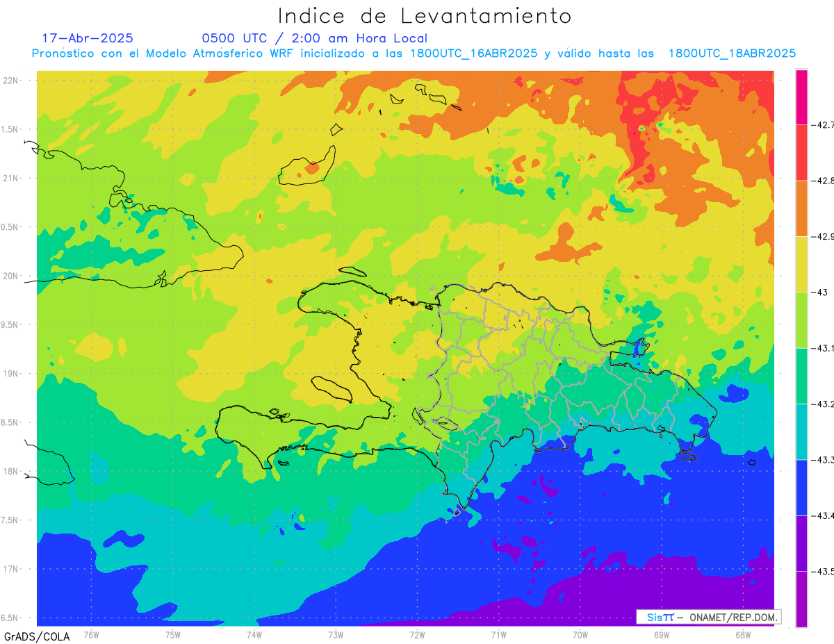Viewport: 834px width, 644px height.
Task: Click the '22N' latitude label
Action: coord(11,80)
